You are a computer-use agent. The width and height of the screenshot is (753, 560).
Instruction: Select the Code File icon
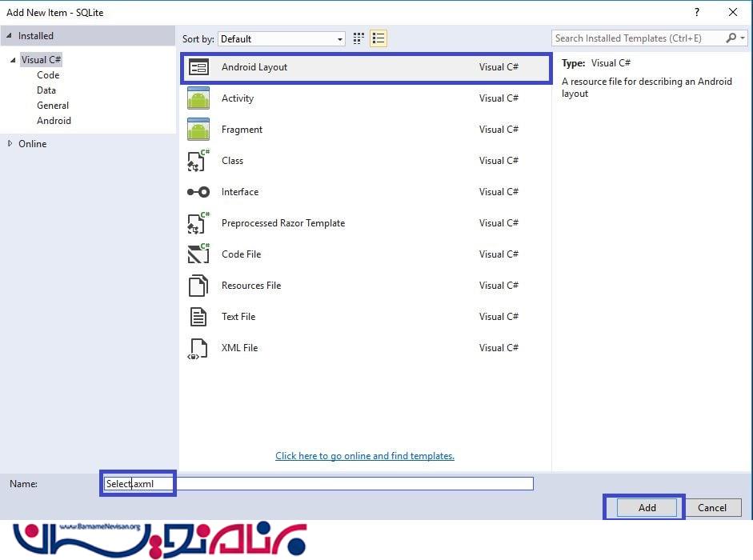(x=198, y=254)
